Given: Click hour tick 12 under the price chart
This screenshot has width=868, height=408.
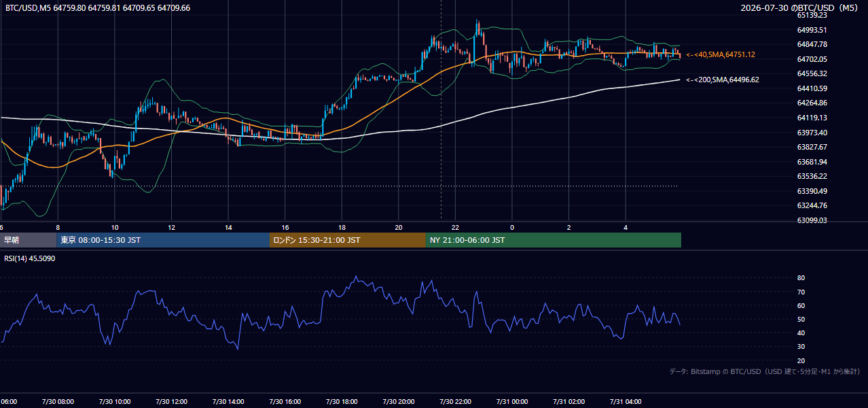Looking at the screenshot, I should click(x=171, y=227).
